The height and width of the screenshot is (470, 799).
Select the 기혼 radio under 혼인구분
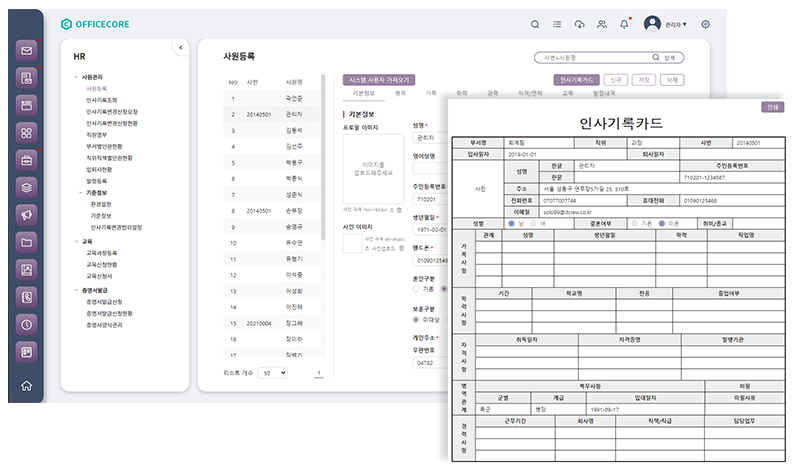pyautogui.click(x=416, y=289)
